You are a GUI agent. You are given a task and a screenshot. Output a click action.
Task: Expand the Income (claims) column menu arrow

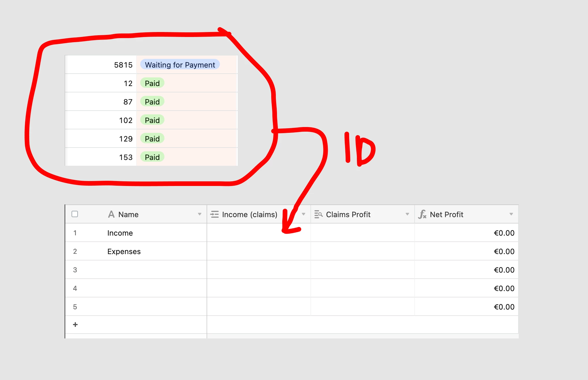point(303,214)
